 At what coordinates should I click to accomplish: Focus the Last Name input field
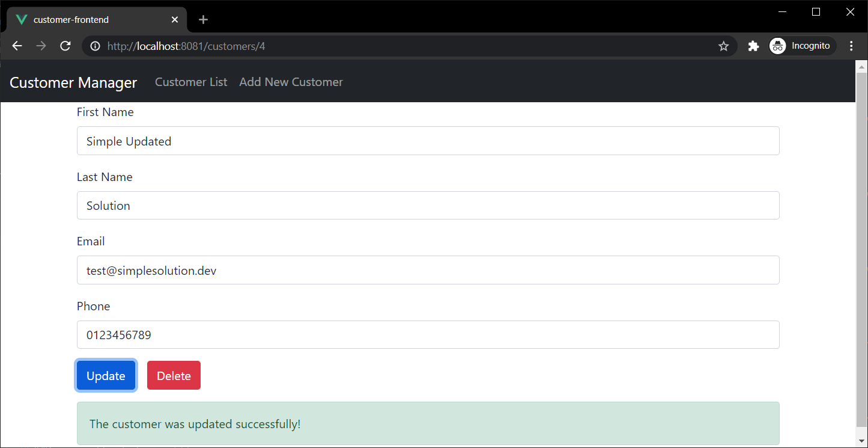428,206
